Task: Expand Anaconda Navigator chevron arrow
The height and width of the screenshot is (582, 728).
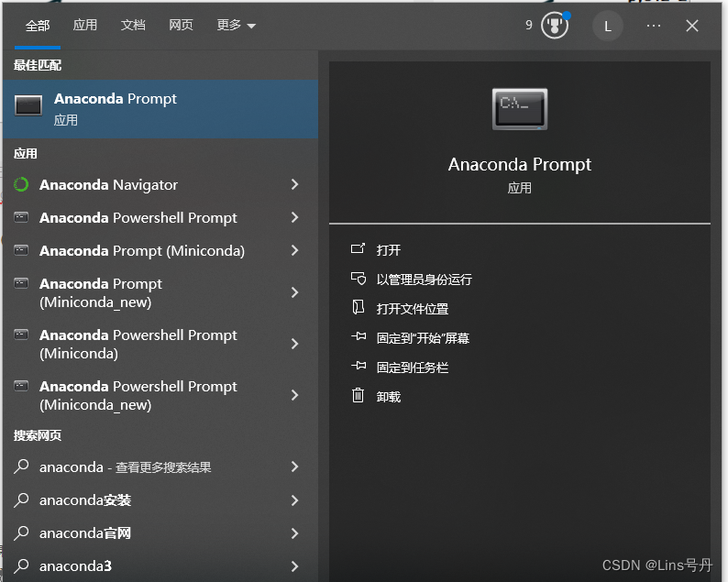Action: pos(295,184)
